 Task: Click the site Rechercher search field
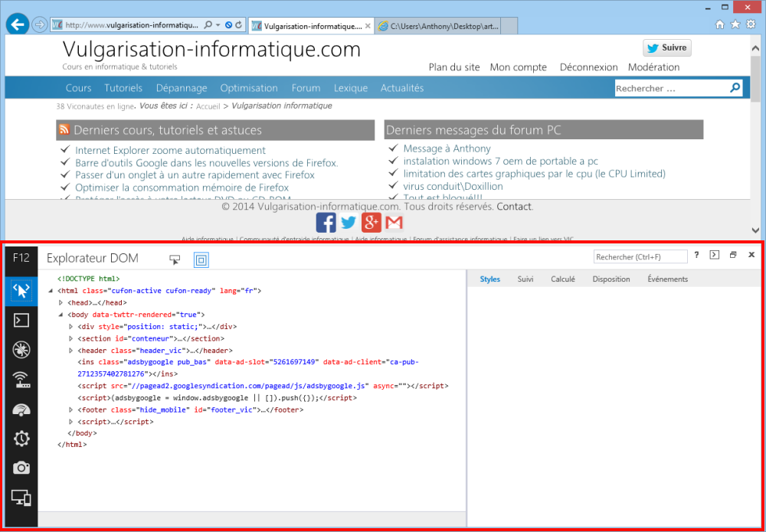tap(672, 88)
